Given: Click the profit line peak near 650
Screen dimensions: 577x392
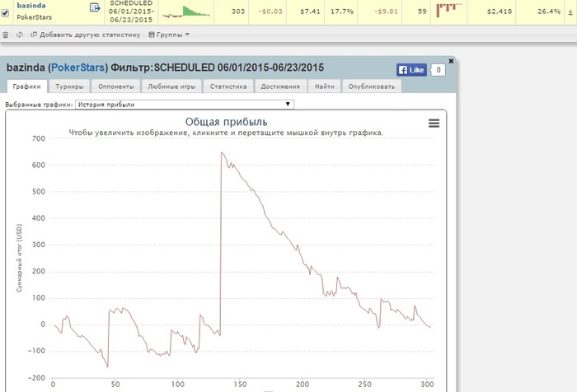Looking at the screenshot, I should [222, 152].
